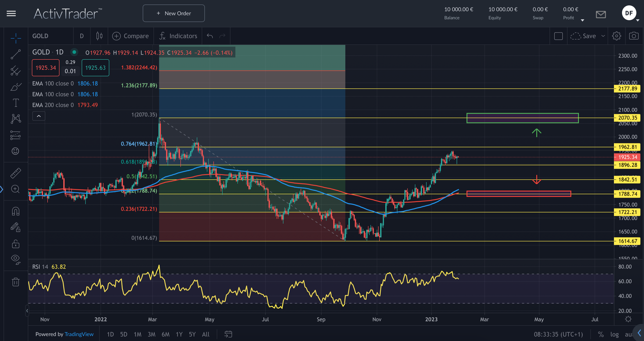644x341 pixels.
Task: Click the magnet mode icon
Action: point(15,211)
